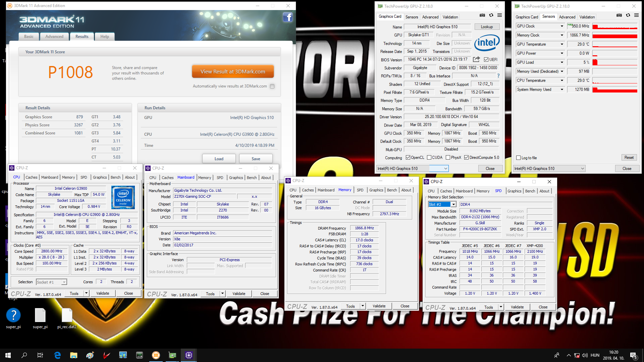Image resolution: width=644 pixels, height=362 pixels.
Task: Switch to Advanced tab in 3DMark 11
Action: click(x=54, y=37)
